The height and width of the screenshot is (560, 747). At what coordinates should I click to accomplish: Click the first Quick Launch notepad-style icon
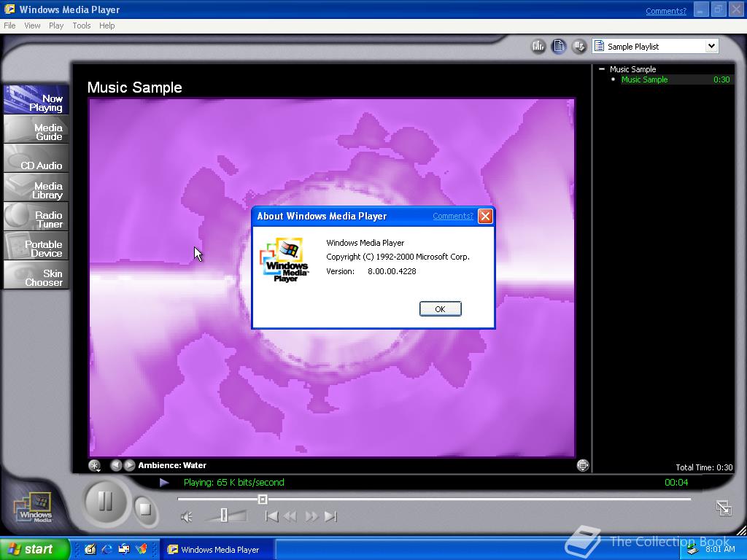90,549
